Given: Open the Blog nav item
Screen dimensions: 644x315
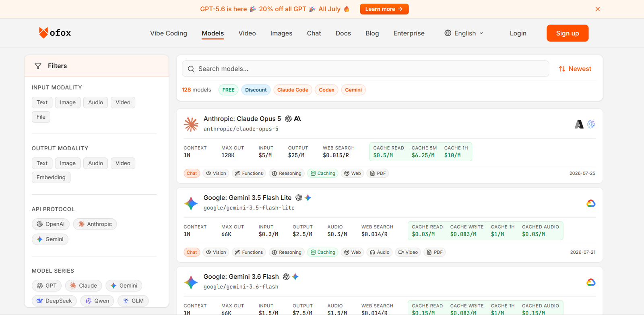Looking at the screenshot, I should click(372, 33).
